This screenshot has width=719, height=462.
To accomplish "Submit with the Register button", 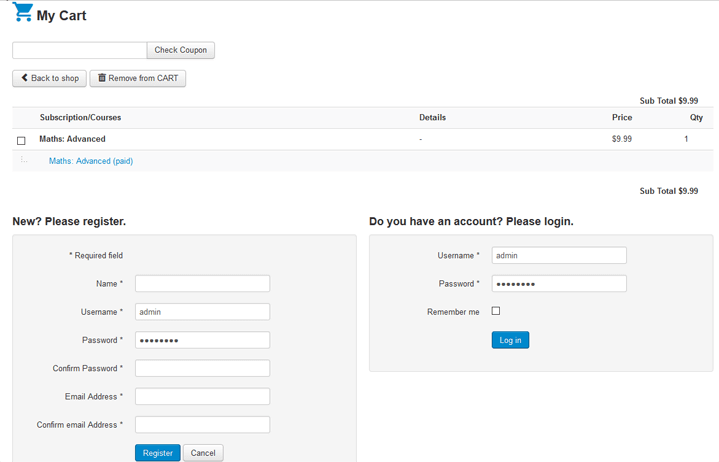I will [158, 453].
